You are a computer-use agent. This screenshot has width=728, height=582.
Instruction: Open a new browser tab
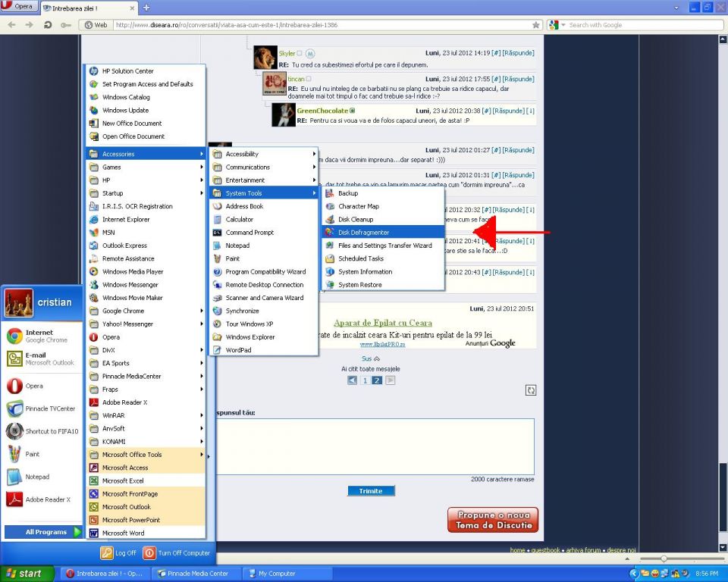pyautogui.click(x=146, y=8)
